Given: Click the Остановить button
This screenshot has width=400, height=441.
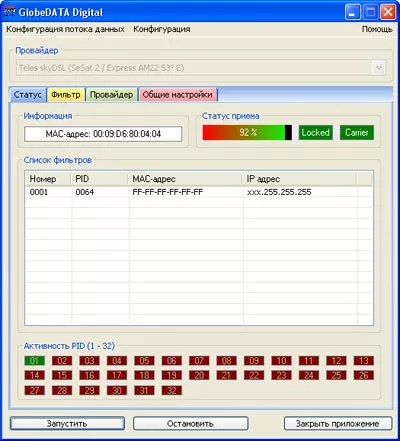Looking at the screenshot, I should [190, 424].
